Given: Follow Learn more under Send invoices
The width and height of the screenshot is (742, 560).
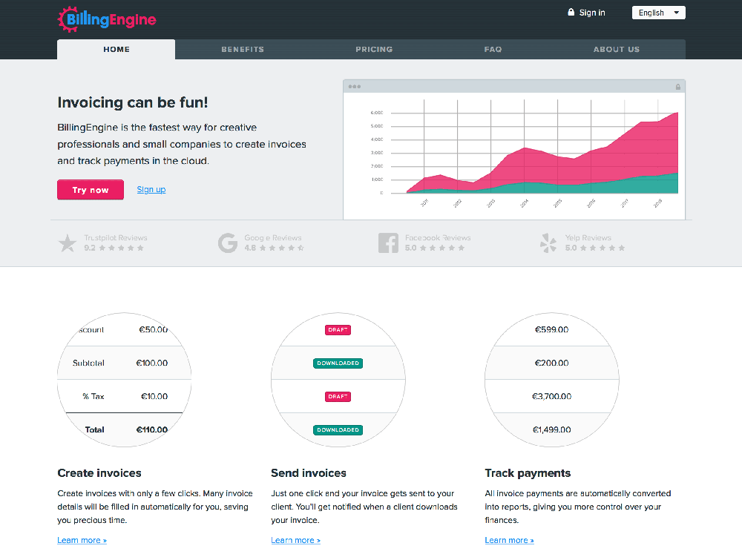Looking at the screenshot, I should [296, 540].
